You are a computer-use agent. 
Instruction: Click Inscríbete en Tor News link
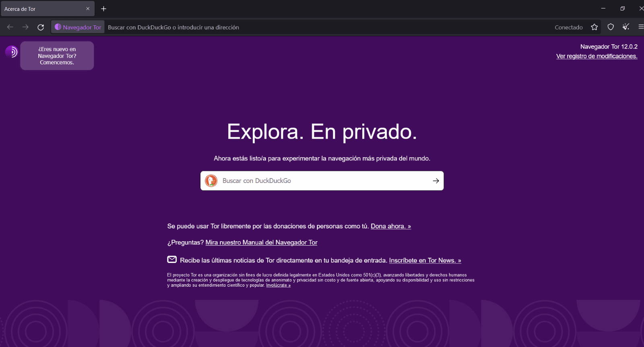pyautogui.click(x=425, y=260)
